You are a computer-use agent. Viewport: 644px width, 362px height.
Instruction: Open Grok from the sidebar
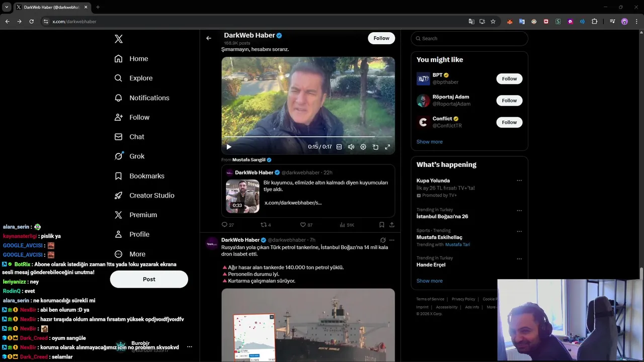tap(129, 156)
